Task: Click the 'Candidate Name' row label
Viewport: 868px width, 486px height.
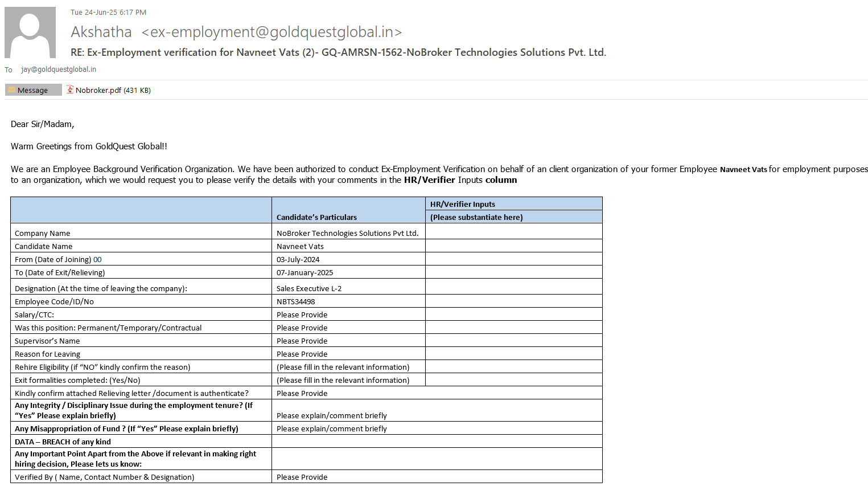Action: pyautogui.click(x=44, y=246)
